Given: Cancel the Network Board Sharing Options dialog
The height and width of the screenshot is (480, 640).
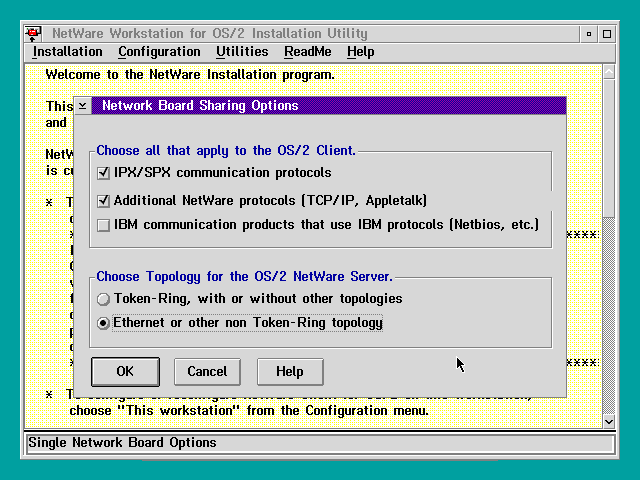Looking at the screenshot, I should 207,372.
